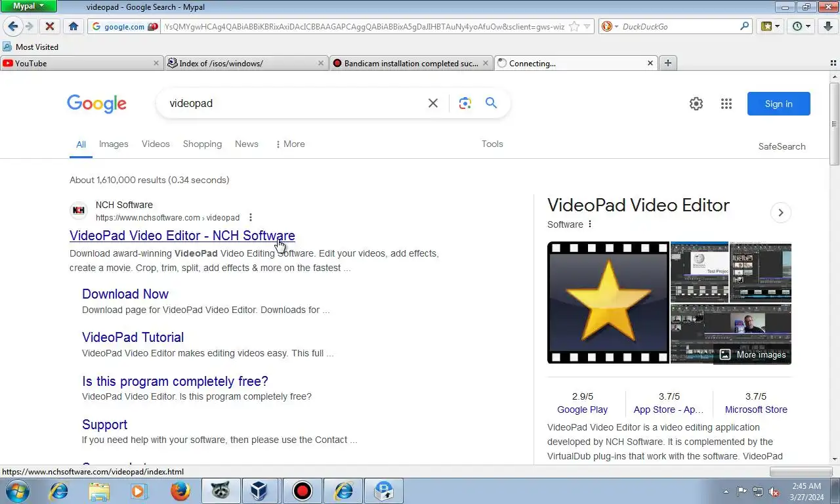
Task: Click the page vertical scrollbar thumb
Action: [x=834, y=124]
